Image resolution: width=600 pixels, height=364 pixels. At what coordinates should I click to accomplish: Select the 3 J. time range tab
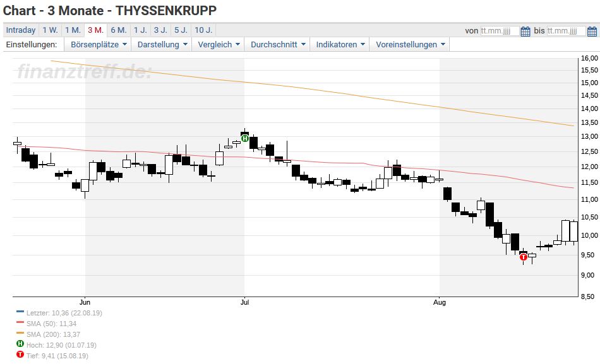point(160,30)
